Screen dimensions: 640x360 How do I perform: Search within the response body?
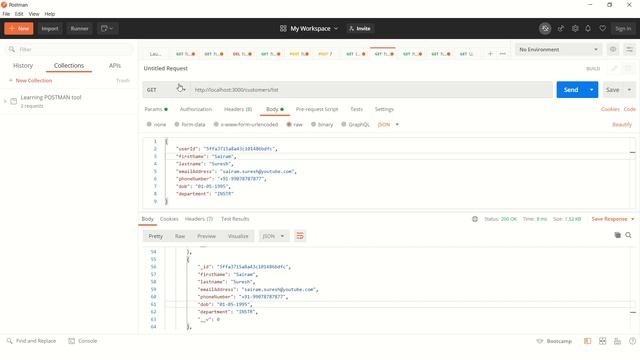tap(629, 235)
